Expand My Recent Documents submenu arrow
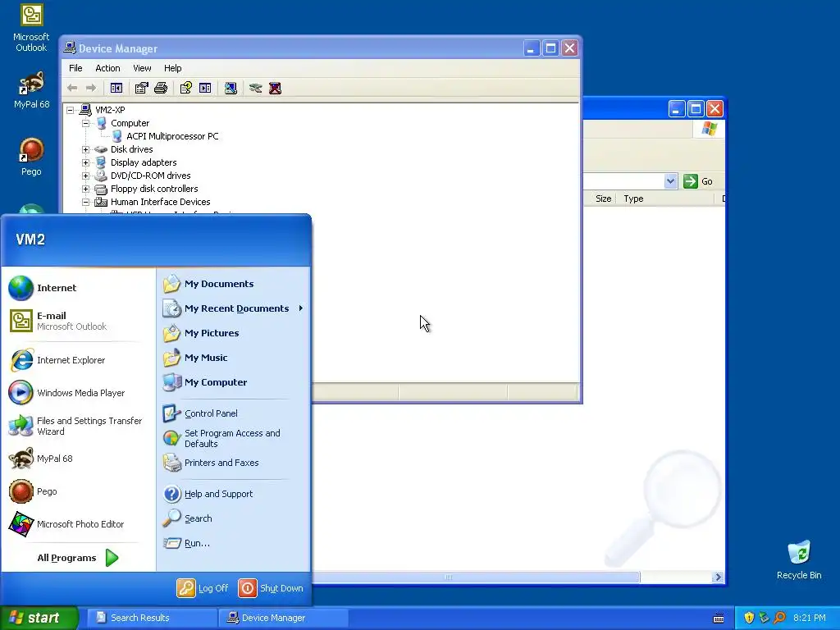 301,308
